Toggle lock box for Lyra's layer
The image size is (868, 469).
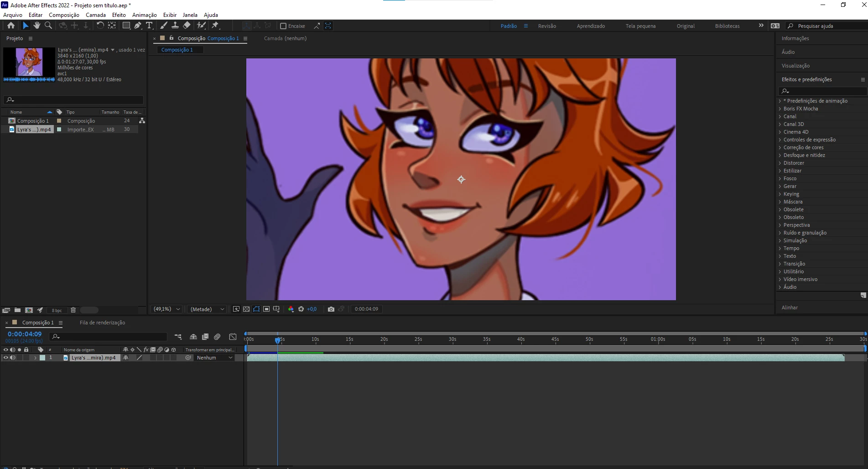(26, 358)
